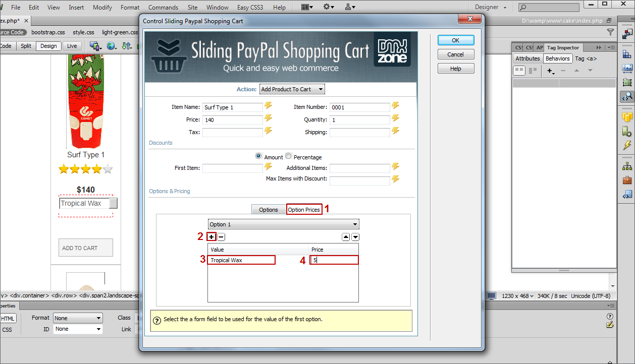Screen dimensions: 635x364
Task: Click the Tropical Wax value cell
Action: 241,260
